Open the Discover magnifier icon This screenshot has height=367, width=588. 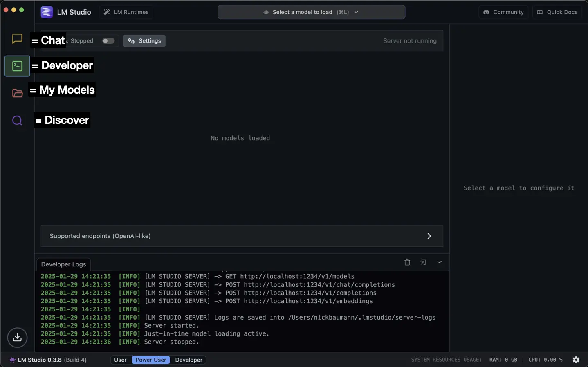[17, 121]
